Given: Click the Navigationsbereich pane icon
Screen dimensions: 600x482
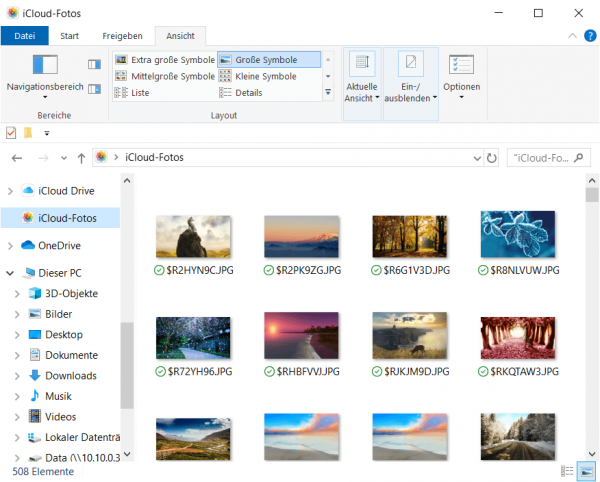Looking at the screenshot, I should (45, 64).
